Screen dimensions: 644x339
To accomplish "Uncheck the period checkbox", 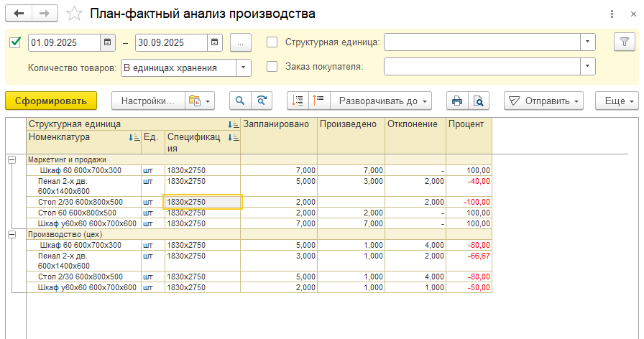I will [x=15, y=42].
